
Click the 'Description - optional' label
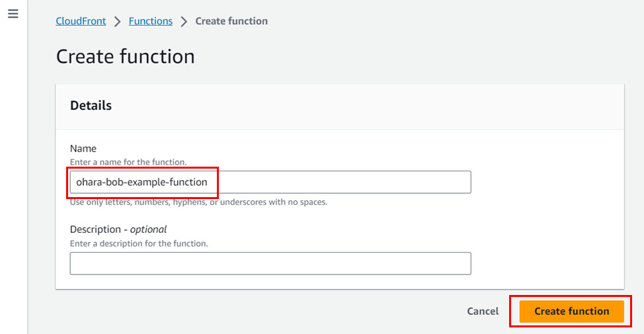point(118,230)
